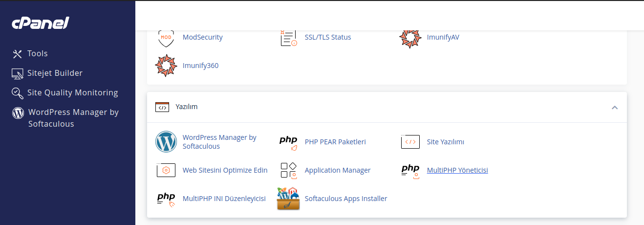Click the Application Manager icon

[288, 170]
